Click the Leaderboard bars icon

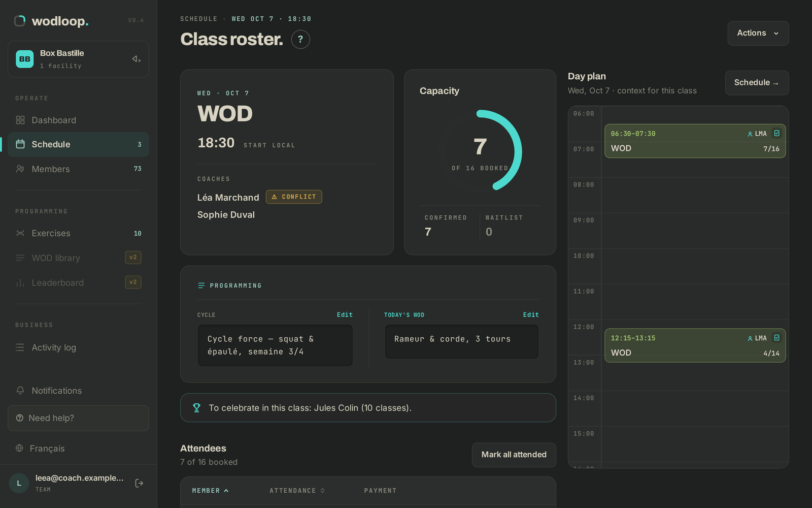coord(20,282)
